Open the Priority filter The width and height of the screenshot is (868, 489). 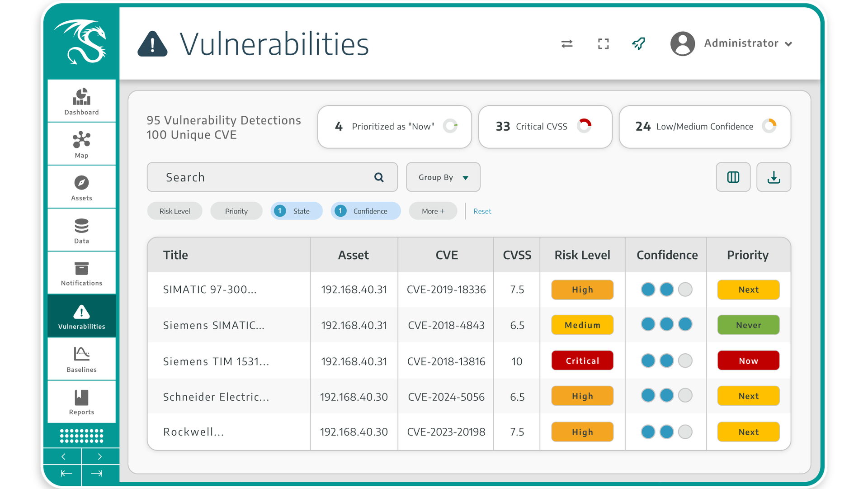tap(236, 211)
